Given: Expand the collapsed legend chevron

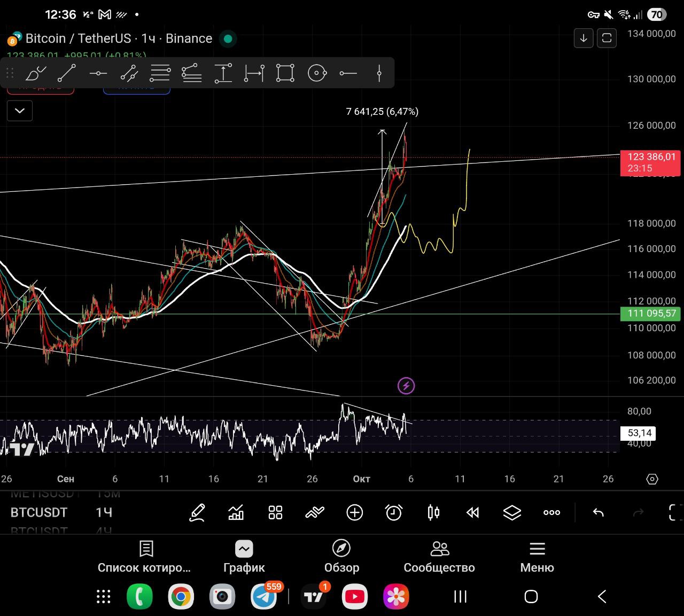Looking at the screenshot, I should point(20,111).
